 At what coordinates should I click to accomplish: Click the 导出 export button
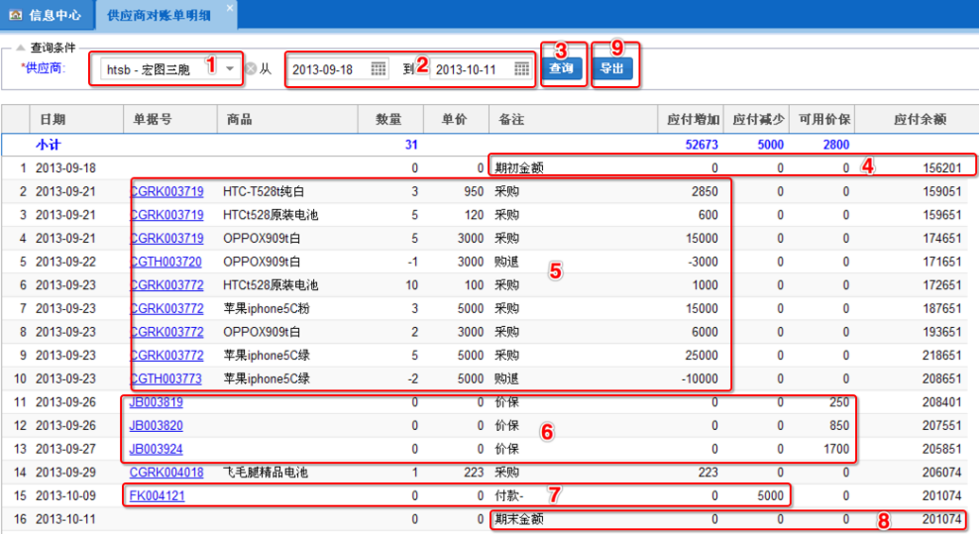tap(612, 68)
